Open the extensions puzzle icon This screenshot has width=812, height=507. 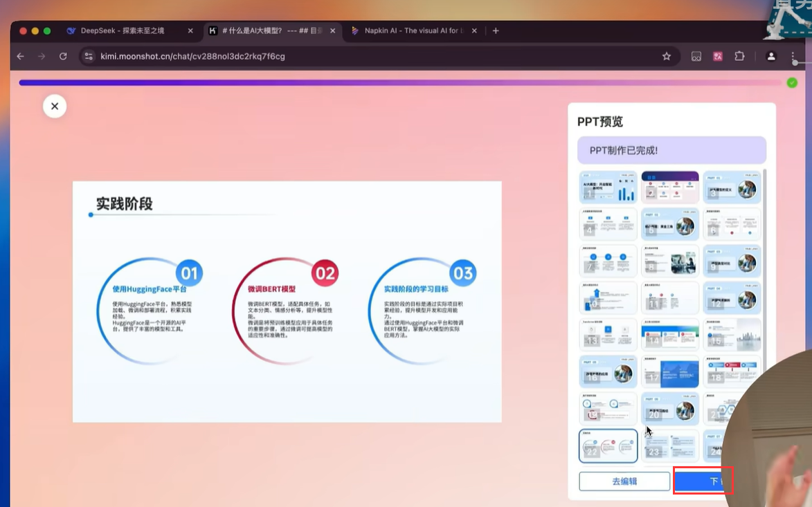pos(739,57)
